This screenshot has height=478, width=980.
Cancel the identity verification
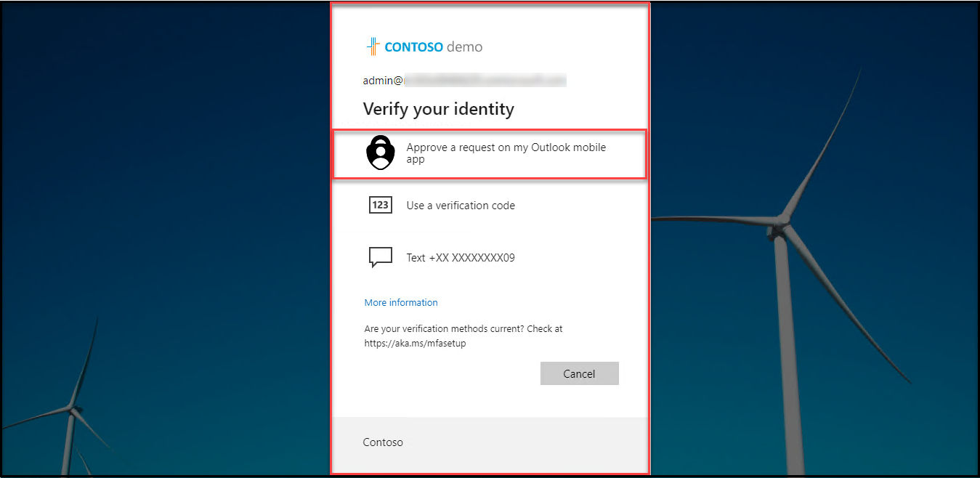(579, 373)
